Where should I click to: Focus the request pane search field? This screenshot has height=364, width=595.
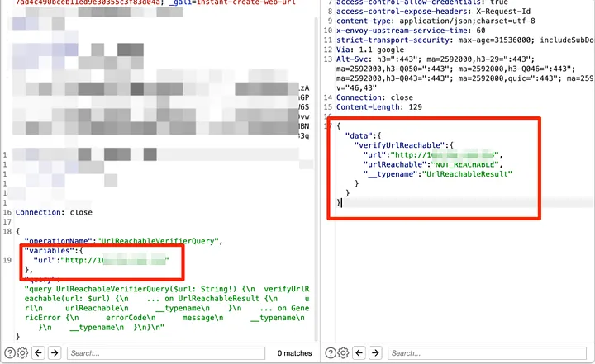click(166, 353)
